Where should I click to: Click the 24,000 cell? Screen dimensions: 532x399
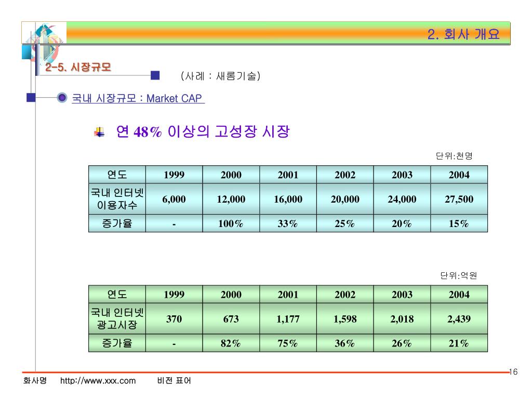402,199
